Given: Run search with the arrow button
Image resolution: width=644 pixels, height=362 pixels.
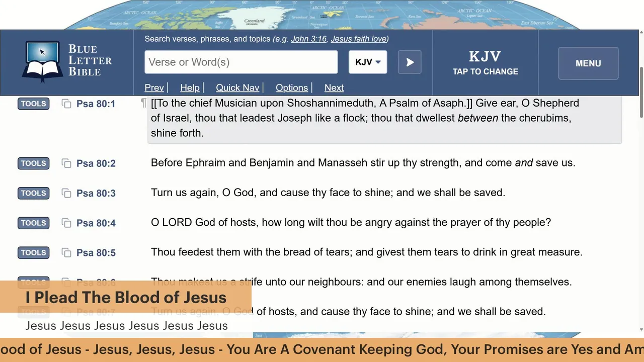Looking at the screenshot, I should [410, 62].
